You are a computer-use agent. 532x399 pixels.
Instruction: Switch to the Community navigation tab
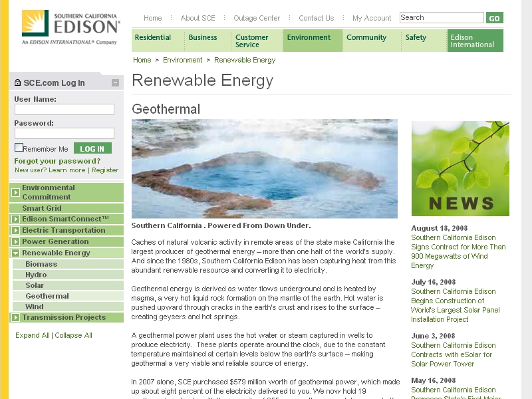pyautogui.click(x=366, y=38)
